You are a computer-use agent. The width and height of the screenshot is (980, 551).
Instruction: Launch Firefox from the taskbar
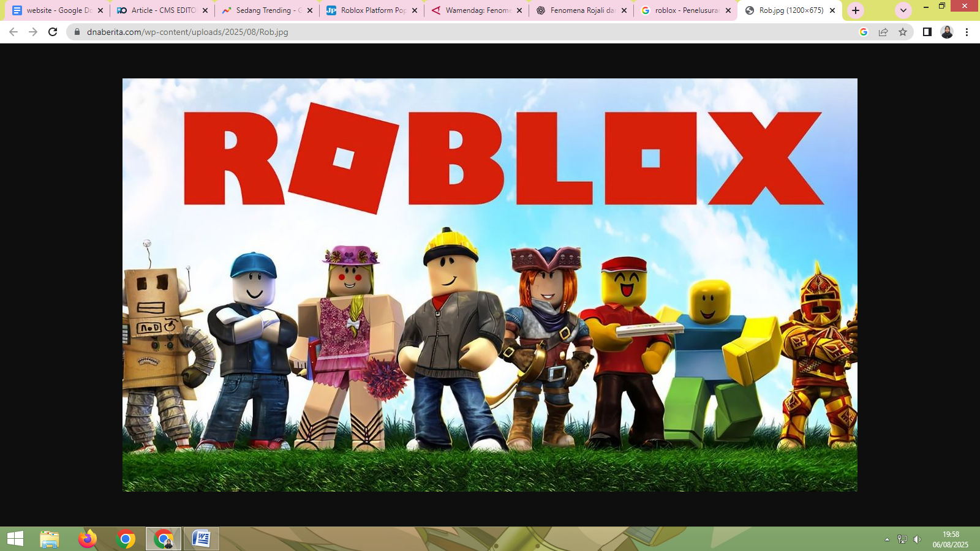tap(87, 539)
